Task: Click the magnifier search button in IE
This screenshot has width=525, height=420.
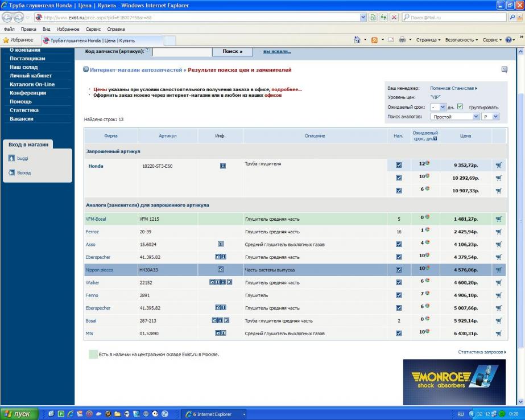Action: pos(512,17)
